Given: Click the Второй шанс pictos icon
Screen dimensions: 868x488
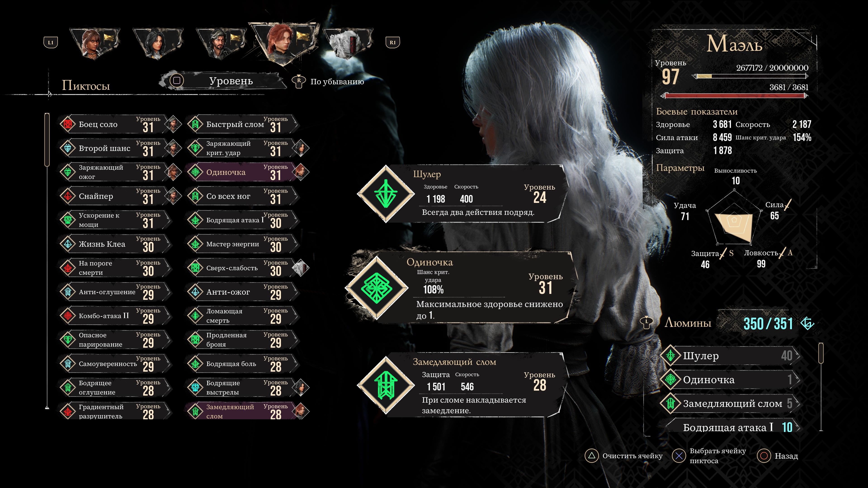Looking at the screenshot, I should point(68,148).
